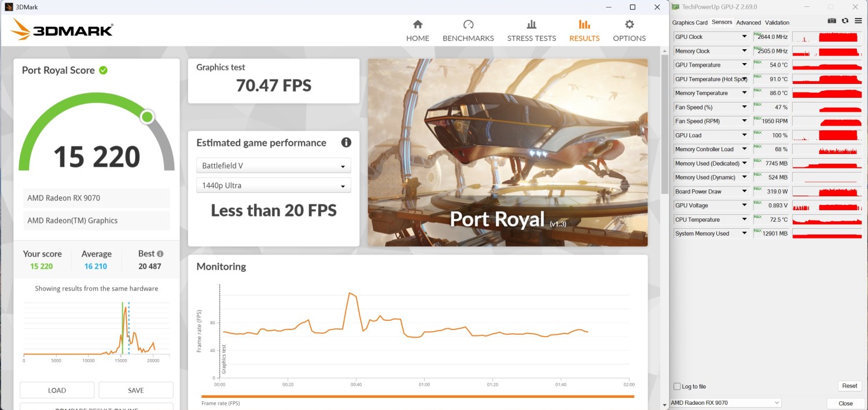
Task: Select the RESULTS bar chart tab
Action: 584,31
